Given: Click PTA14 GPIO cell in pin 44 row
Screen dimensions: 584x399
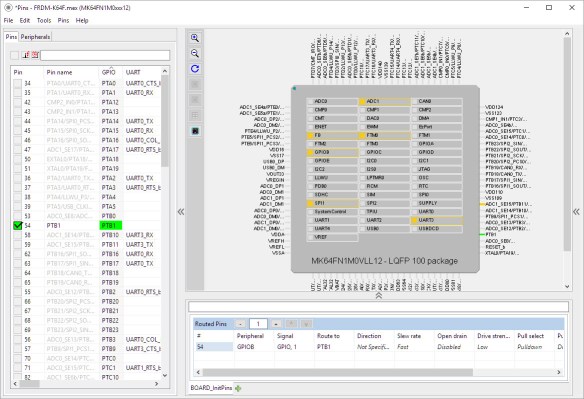Looking at the screenshot, I should (x=110, y=121).
